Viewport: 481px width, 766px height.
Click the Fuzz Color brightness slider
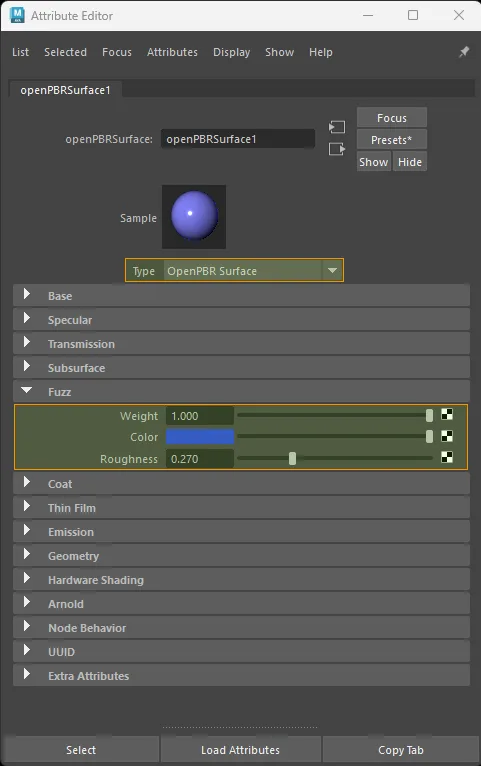pos(335,436)
